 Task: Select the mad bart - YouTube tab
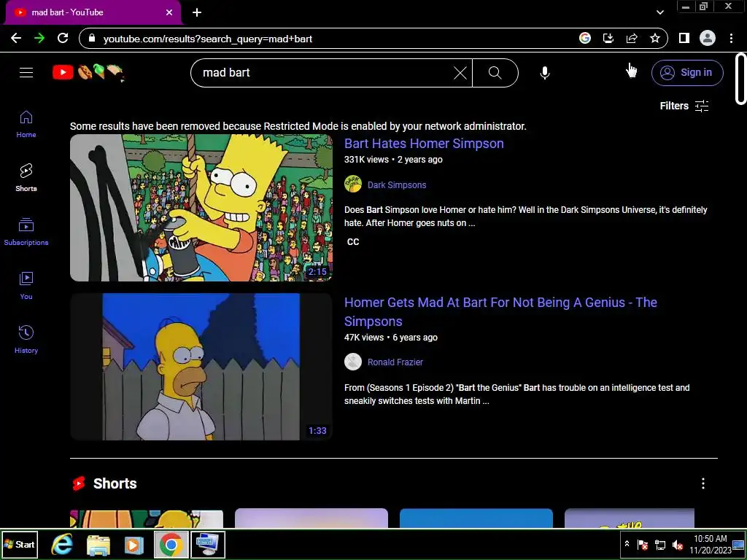point(93,12)
